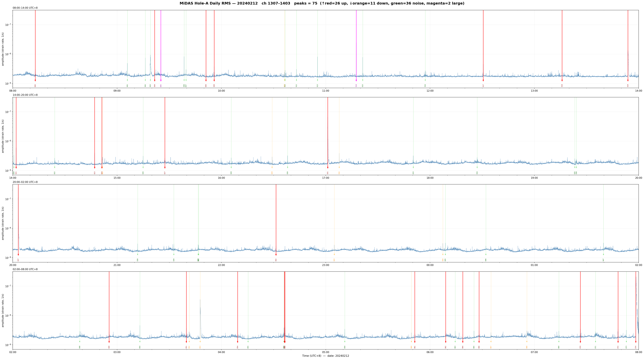Image resolution: width=644 pixels, height=359 pixels.
Task: Select the red peak marker labeled 019
Action: [628, 80]
